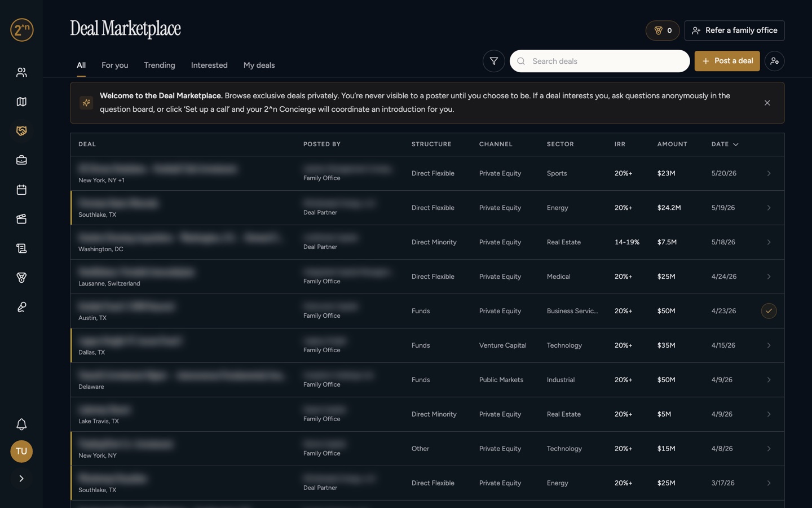The image size is (812, 508).
Task: Open the calendar sidebar icon
Action: [21, 190]
